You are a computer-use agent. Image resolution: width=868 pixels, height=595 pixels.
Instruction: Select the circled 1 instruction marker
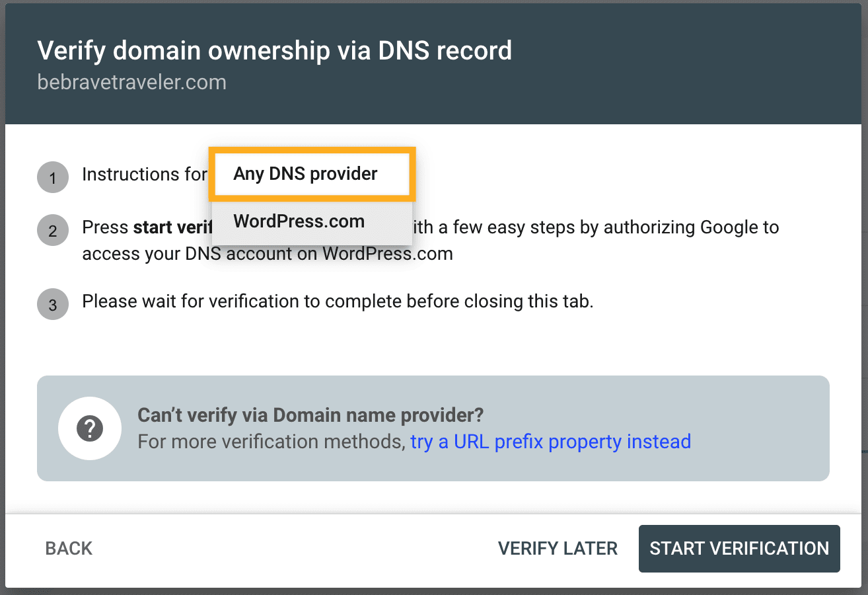coord(52,177)
